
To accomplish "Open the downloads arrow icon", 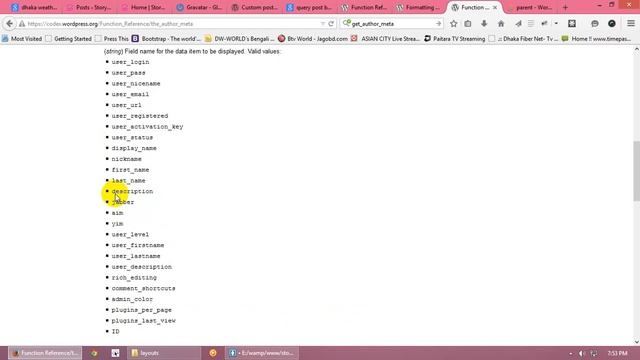I will [484, 24].
